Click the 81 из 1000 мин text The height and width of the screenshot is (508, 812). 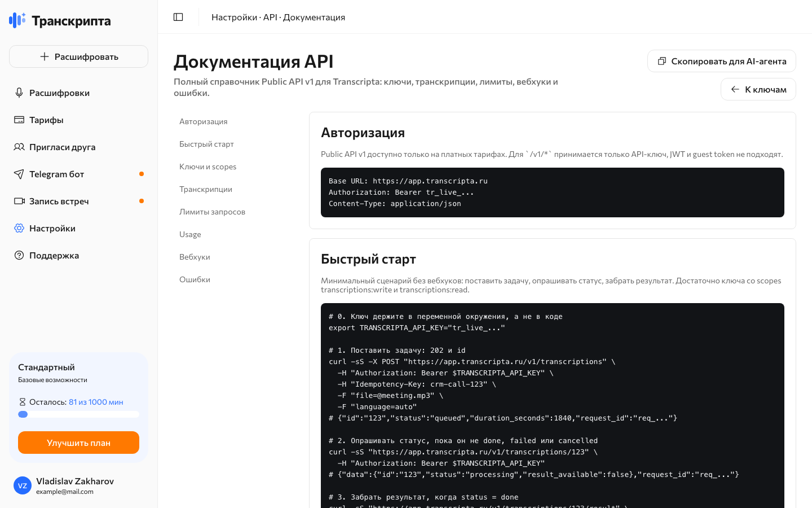coord(96,402)
